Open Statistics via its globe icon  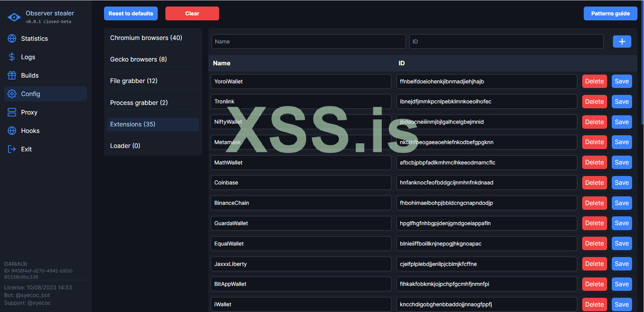coord(12,38)
